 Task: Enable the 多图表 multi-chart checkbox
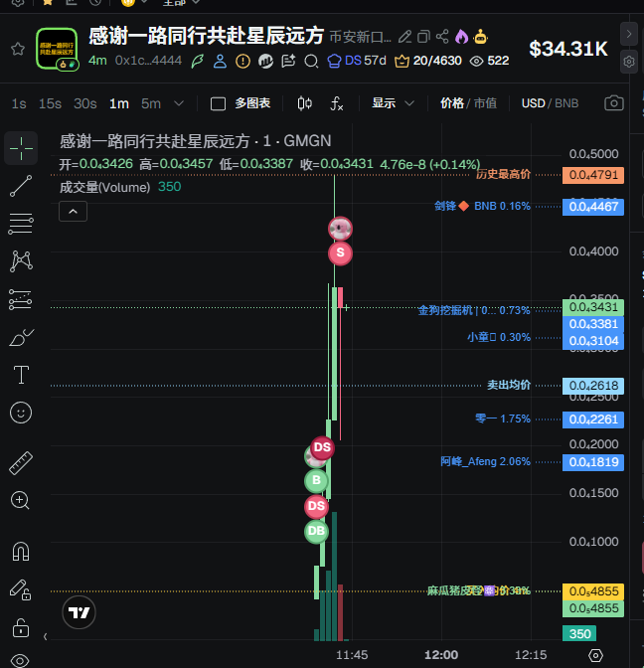coord(218,104)
